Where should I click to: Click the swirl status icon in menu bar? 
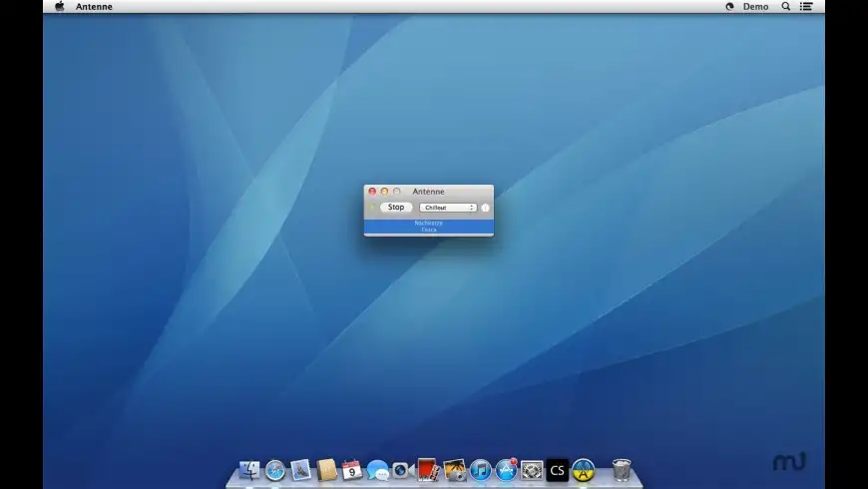coord(729,7)
